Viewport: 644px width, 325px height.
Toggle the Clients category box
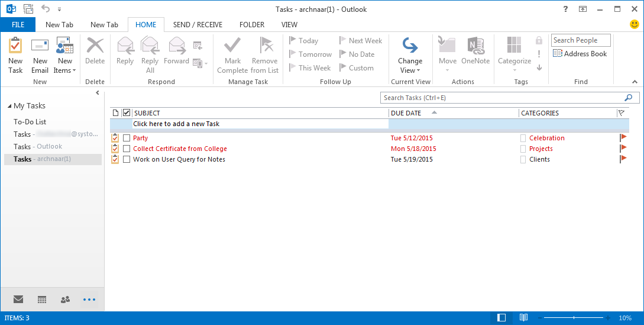pos(523,160)
